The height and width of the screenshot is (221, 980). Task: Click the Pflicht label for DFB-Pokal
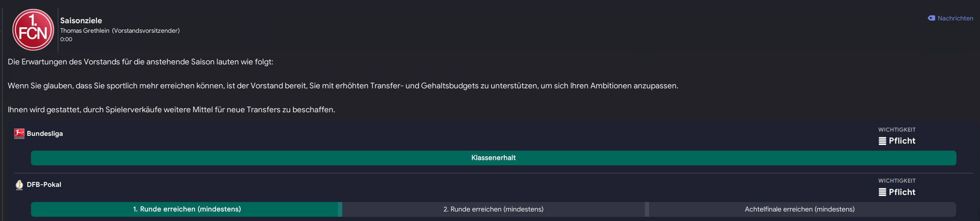click(902, 192)
